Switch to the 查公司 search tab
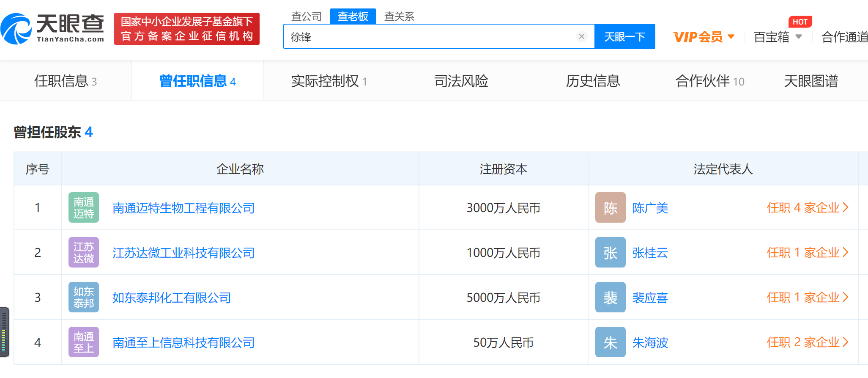This screenshot has width=868, height=378. pyautogui.click(x=307, y=17)
